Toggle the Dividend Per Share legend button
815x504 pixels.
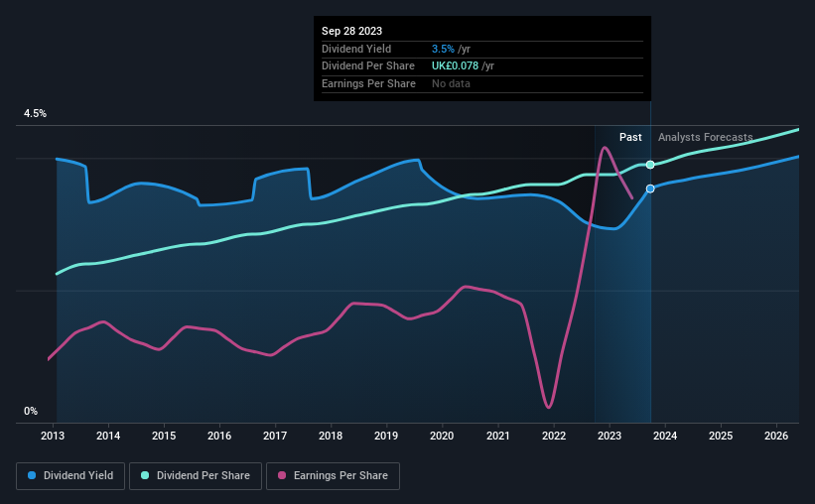(196, 476)
